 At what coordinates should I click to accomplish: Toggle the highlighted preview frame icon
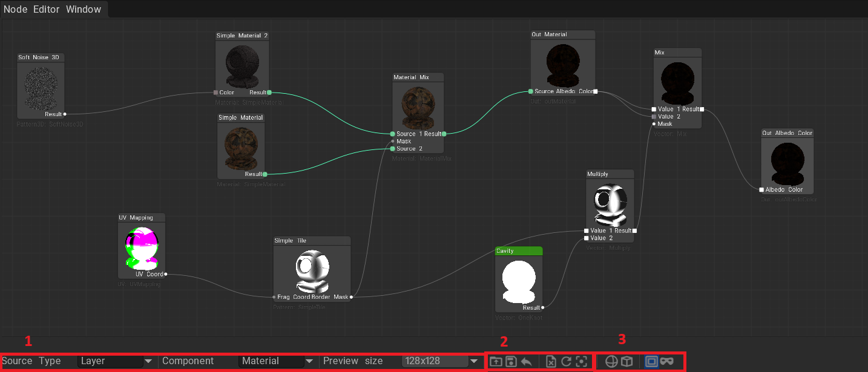tap(651, 361)
